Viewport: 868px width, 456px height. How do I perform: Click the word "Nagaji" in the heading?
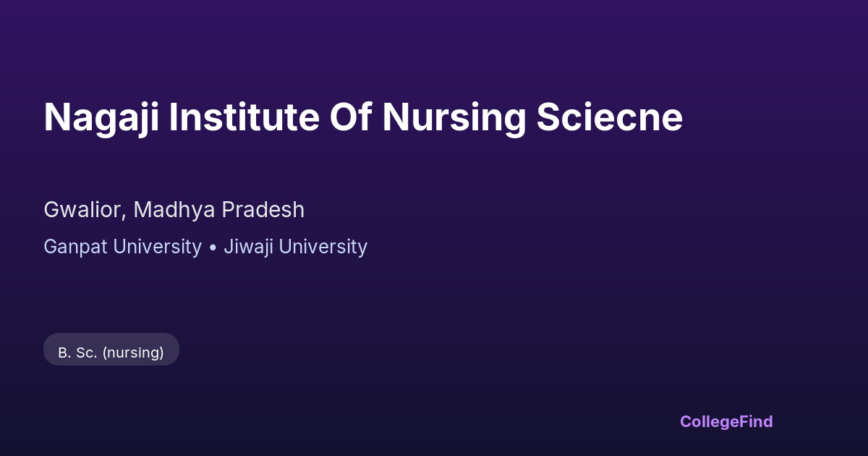click(101, 117)
